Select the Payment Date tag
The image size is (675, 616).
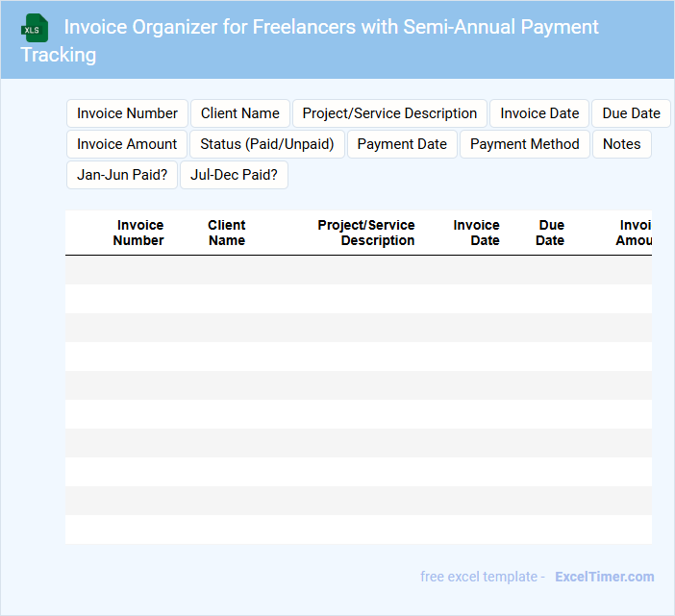point(402,144)
